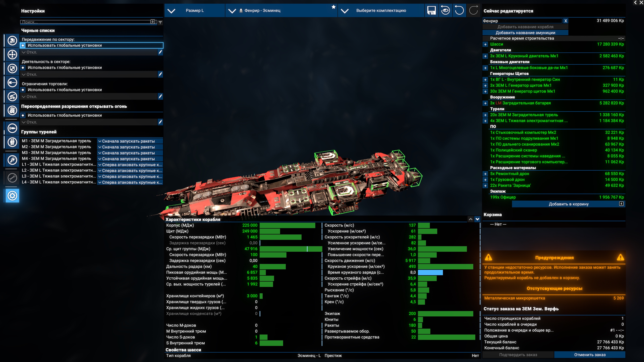Click the undo arrow icon
644x362 pixels.
tap(459, 11)
